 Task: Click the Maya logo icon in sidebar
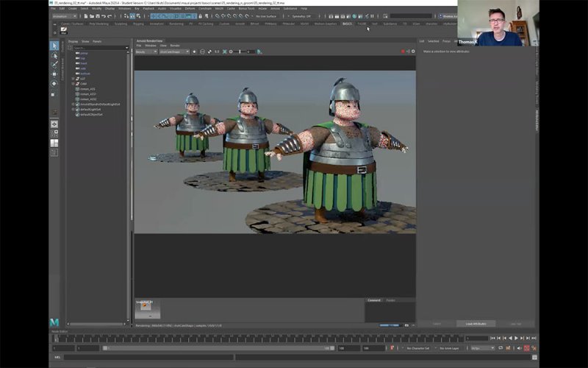(54, 322)
